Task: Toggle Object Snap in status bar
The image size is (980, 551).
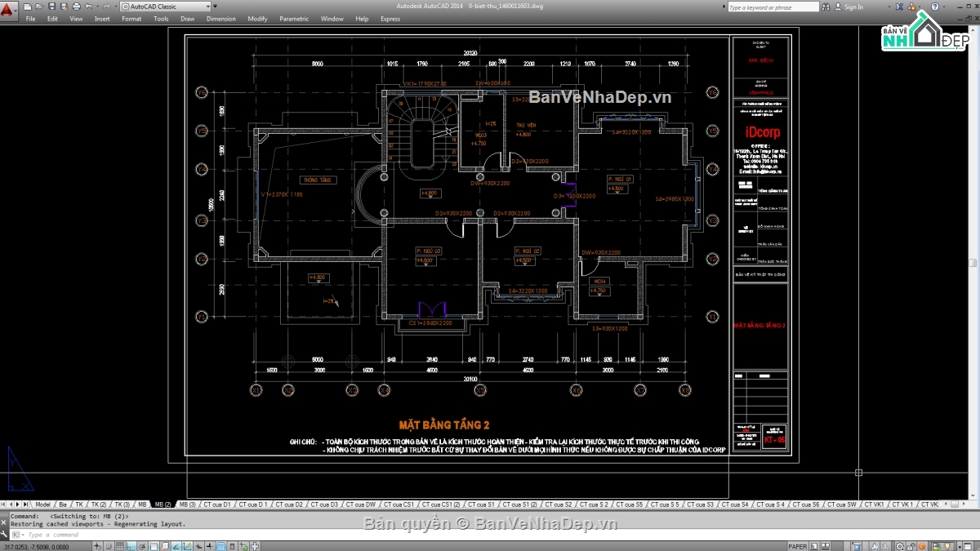Action: [x=154, y=546]
